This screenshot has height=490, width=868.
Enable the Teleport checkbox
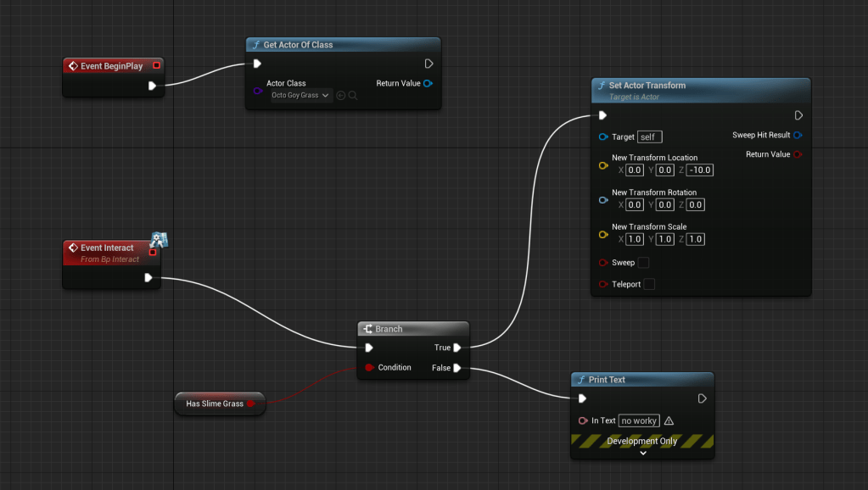pyautogui.click(x=649, y=284)
